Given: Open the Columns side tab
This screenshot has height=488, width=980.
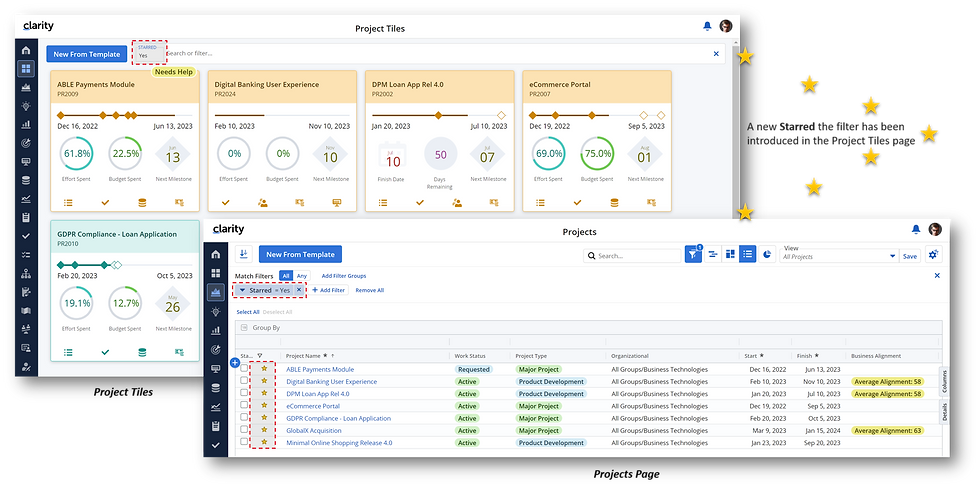Looking at the screenshot, I should pos(944,381).
